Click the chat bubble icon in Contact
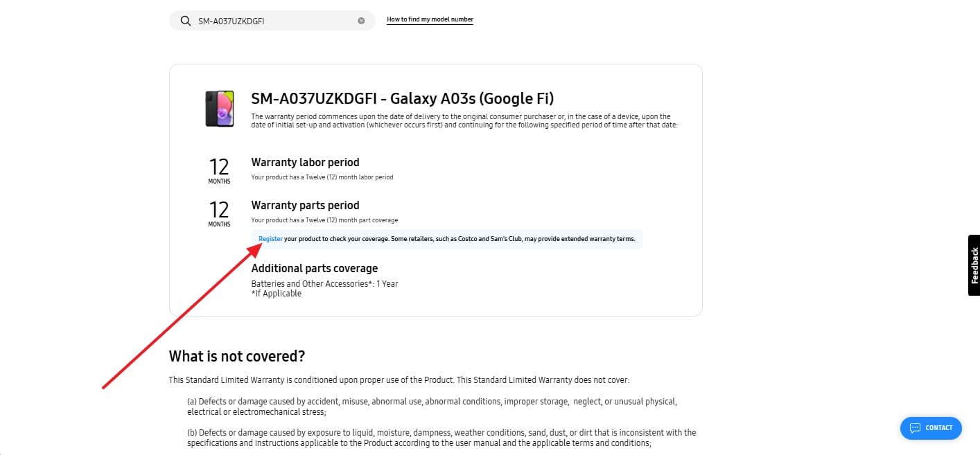Image resolution: width=980 pixels, height=455 pixels. point(915,428)
